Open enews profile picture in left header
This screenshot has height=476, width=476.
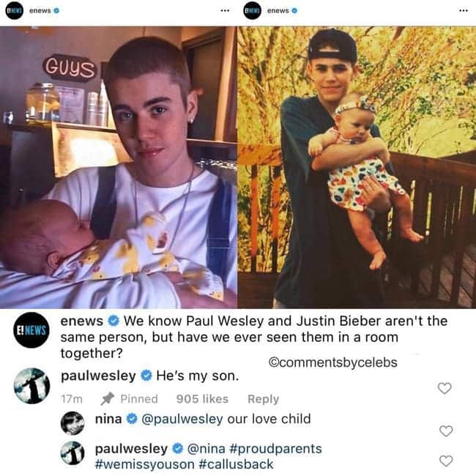(14, 10)
